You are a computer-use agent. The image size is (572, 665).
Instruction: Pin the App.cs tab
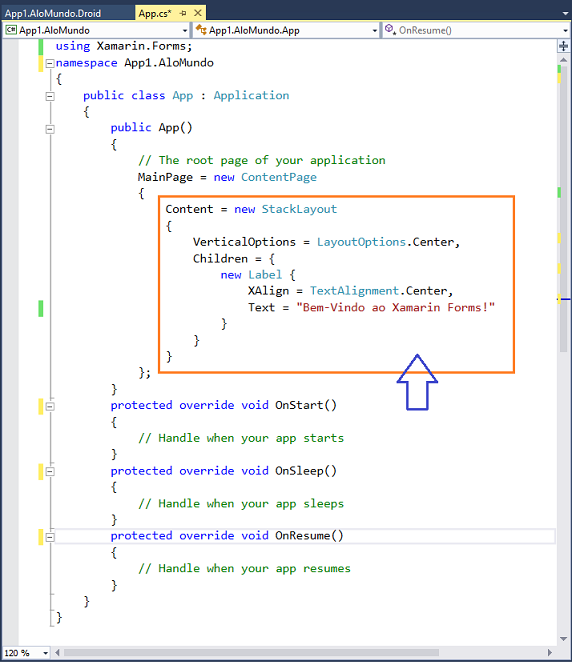click(183, 13)
